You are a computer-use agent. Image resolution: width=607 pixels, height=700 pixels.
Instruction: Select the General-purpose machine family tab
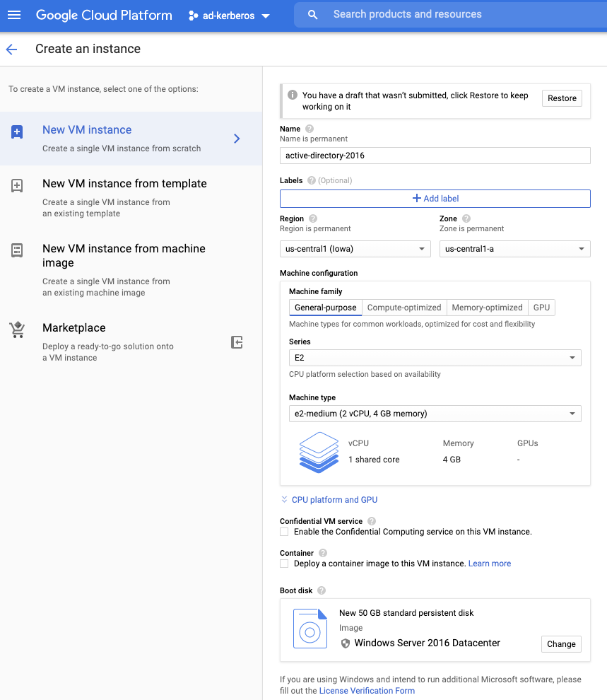(x=326, y=308)
